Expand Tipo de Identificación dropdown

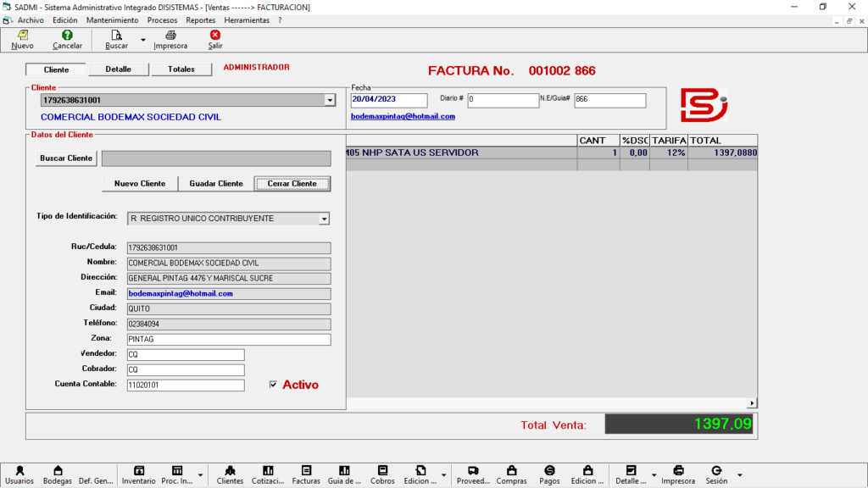pyautogui.click(x=324, y=219)
